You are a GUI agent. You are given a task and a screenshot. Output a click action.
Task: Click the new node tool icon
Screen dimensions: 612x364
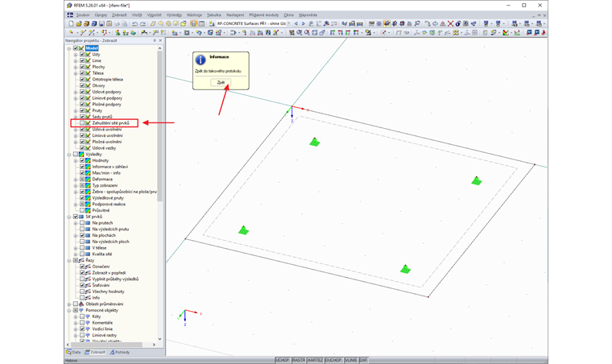point(71,33)
